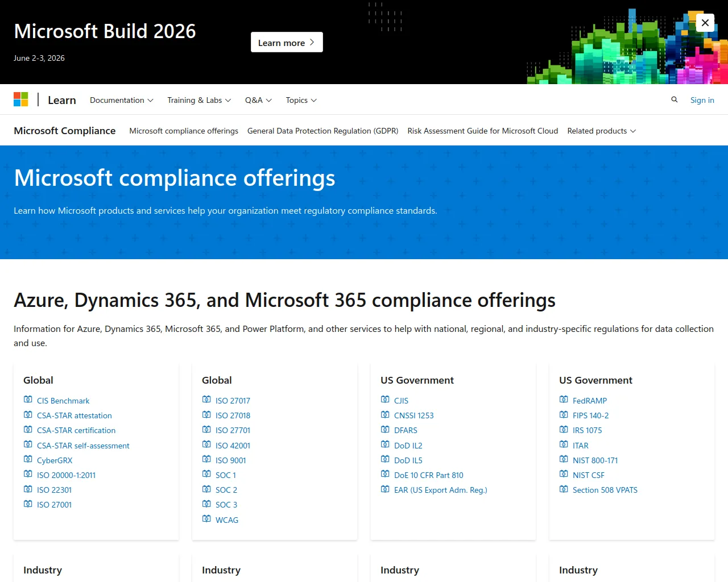
Task: Open the CNSSI 1253 link
Action: coord(414,415)
